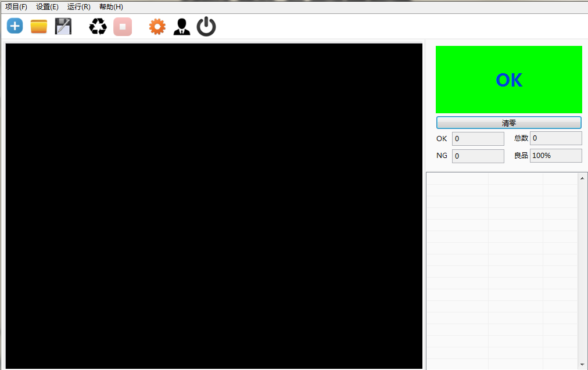
Task: Open the 设置(E) menu
Action: point(47,7)
